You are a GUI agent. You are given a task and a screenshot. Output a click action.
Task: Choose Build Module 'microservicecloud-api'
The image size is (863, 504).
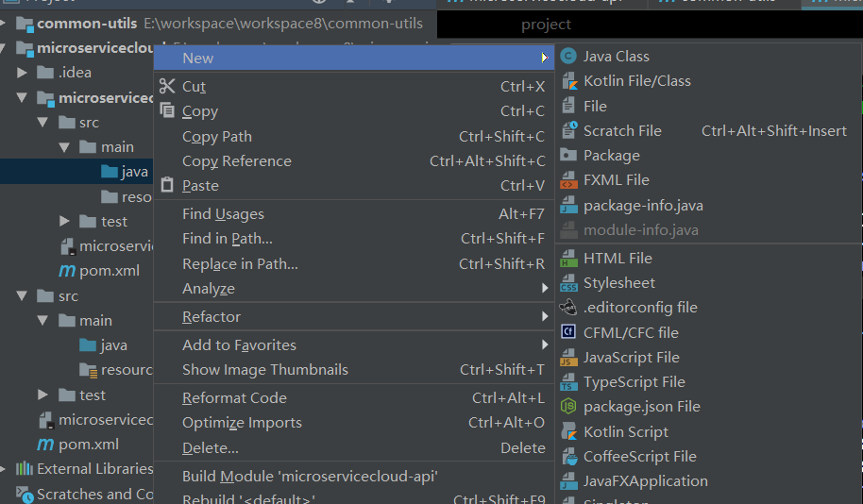click(x=354, y=476)
